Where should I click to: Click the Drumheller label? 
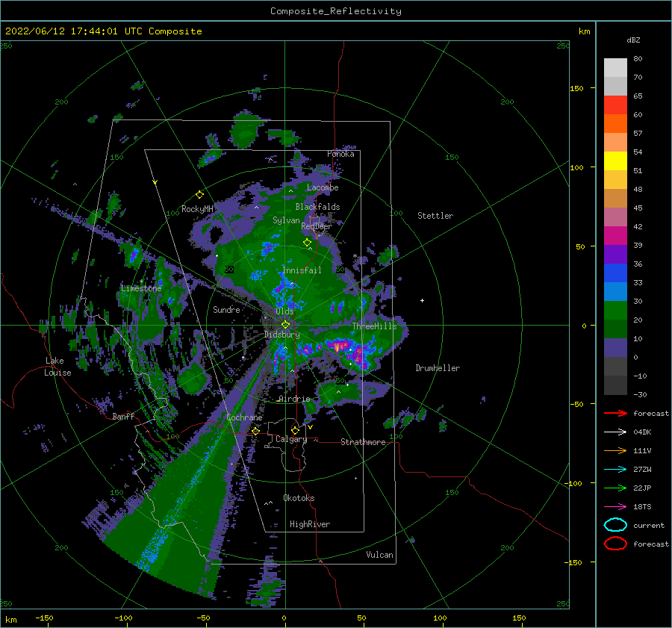(x=438, y=368)
